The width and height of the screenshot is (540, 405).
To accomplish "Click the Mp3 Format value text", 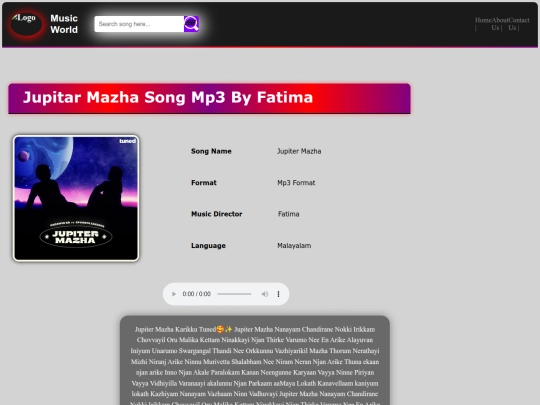I will click(x=296, y=183).
